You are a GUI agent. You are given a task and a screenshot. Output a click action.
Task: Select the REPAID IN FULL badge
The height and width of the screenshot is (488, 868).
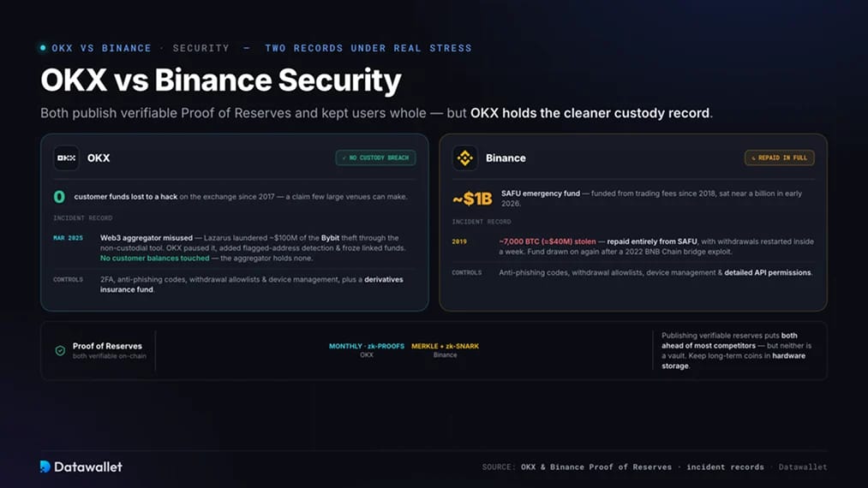(x=780, y=158)
